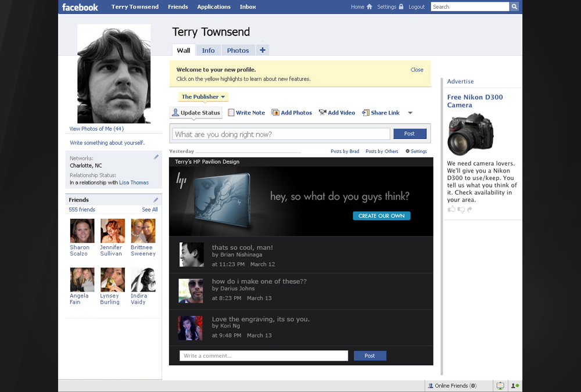The width and height of the screenshot is (581, 392).
Task: Edit Friends box with pencil icon
Action: [x=156, y=200]
